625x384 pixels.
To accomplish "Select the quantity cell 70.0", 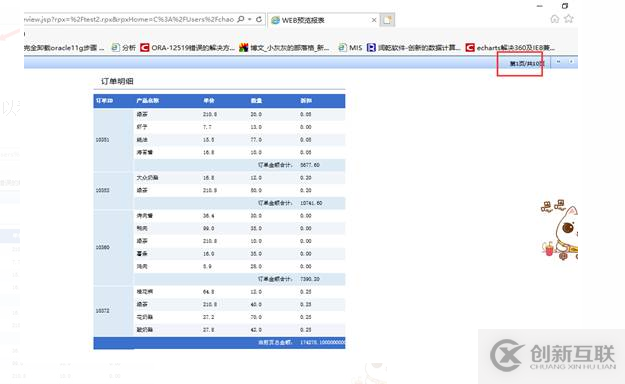I will point(256,317).
